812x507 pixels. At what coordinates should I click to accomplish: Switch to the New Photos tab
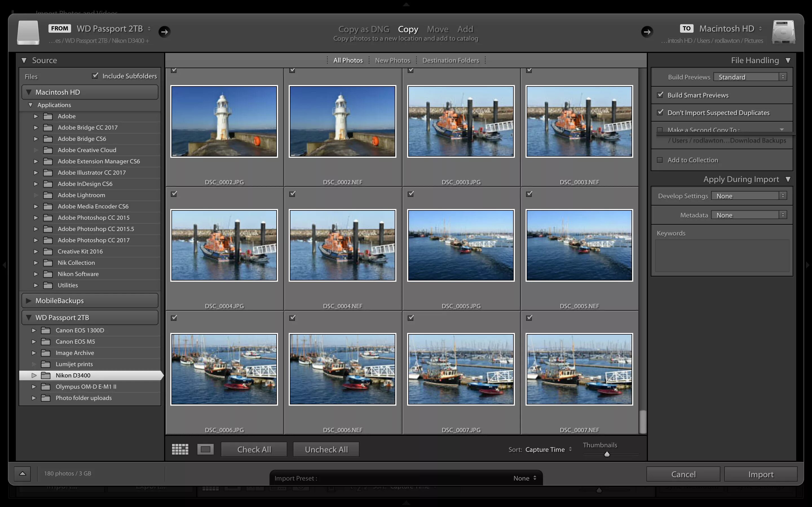(392, 60)
